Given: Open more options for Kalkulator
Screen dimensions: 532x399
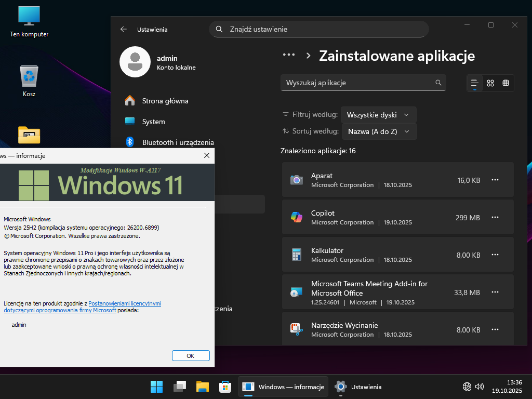Looking at the screenshot, I should point(495,255).
